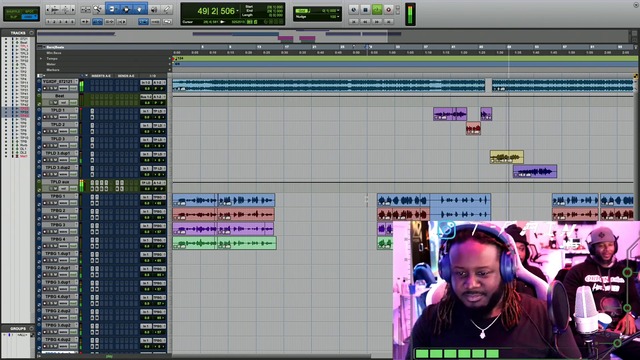
Task: Click the Online transport button
Action: pos(353,9)
